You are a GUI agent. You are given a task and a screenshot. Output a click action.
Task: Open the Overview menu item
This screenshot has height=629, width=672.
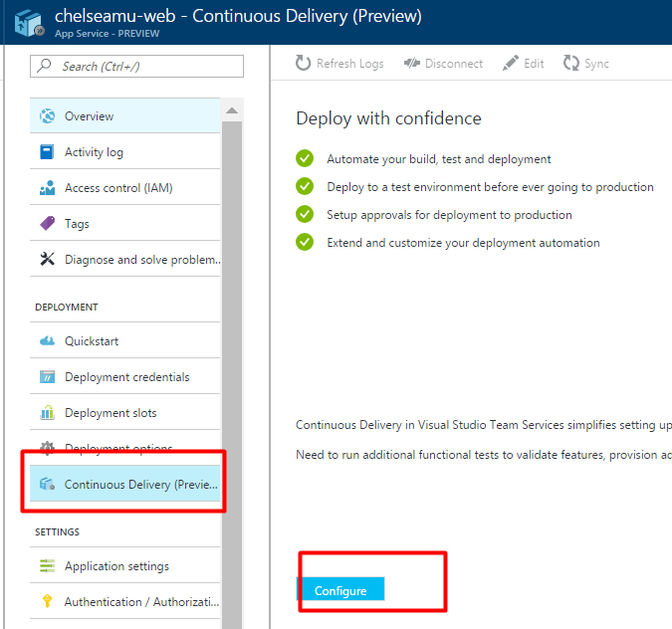point(124,115)
